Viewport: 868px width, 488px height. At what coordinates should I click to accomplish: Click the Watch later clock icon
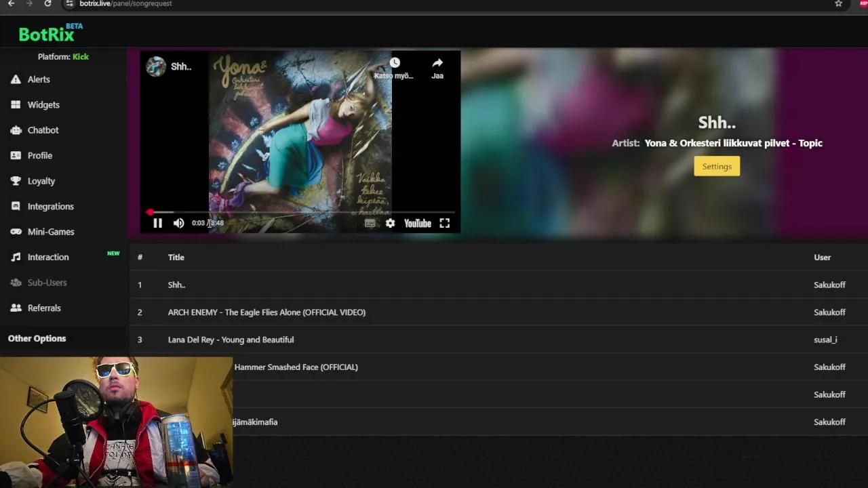(395, 63)
